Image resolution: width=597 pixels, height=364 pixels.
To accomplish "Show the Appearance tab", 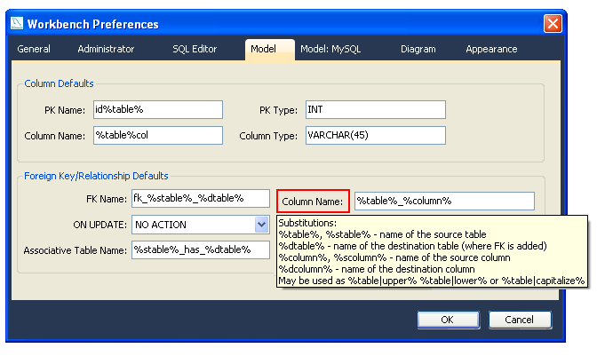I will pos(493,50).
